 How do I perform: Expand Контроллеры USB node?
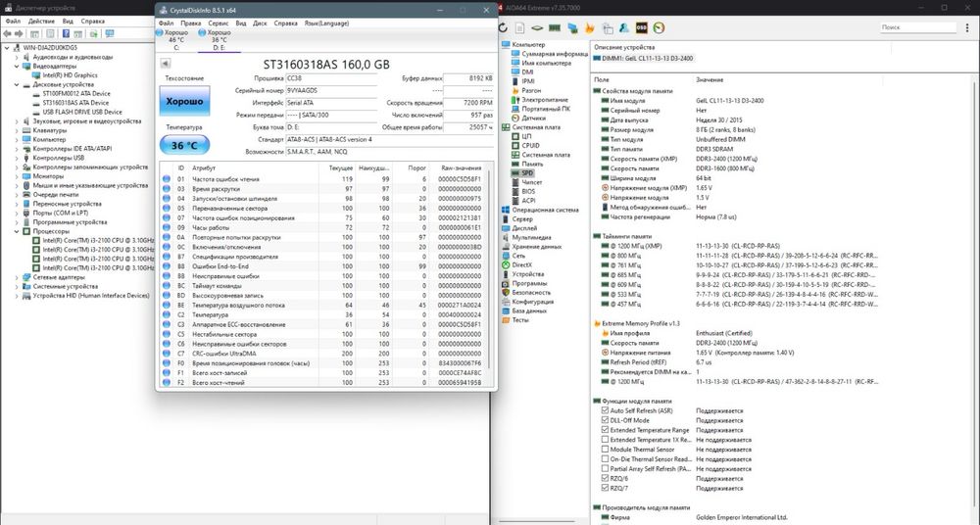[x=17, y=158]
